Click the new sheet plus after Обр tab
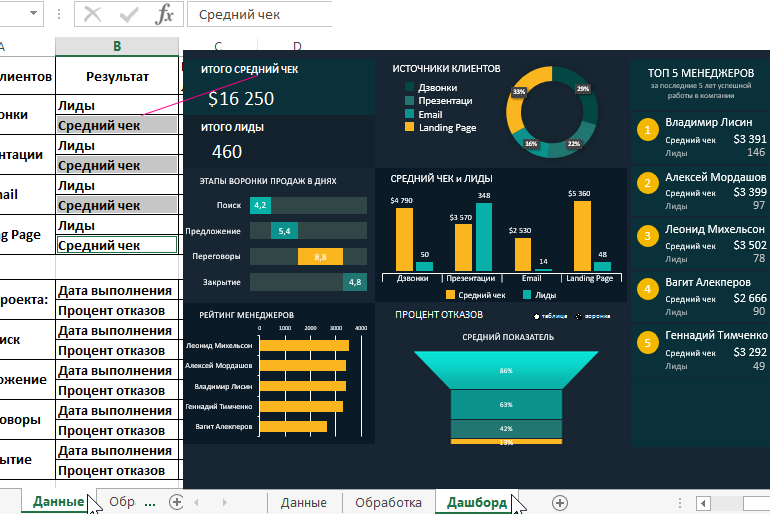 coord(177,502)
